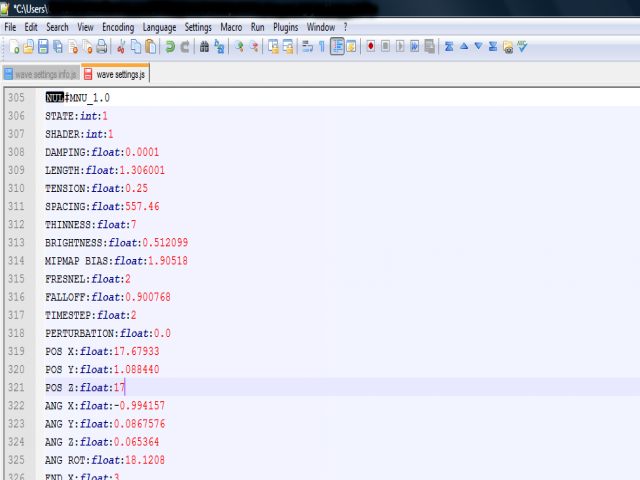Click the Zoom In magnifier icon
The width and height of the screenshot is (640, 480).
click(239, 46)
